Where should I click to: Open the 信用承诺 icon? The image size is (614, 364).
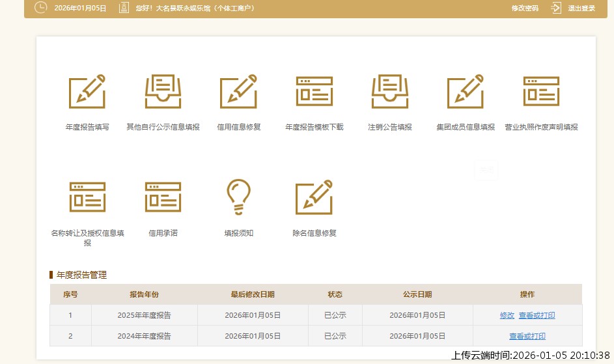(x=163, y=197)
